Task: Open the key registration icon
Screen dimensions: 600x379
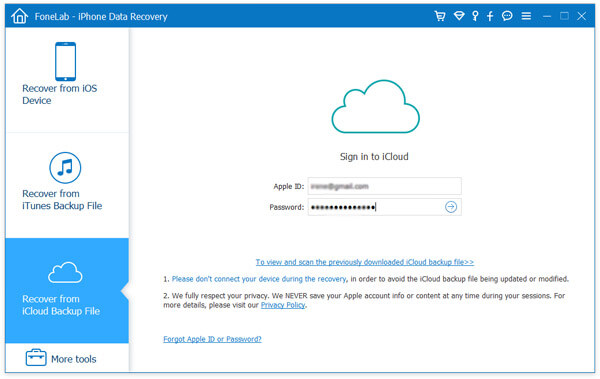Action: [x=475, y=16]
